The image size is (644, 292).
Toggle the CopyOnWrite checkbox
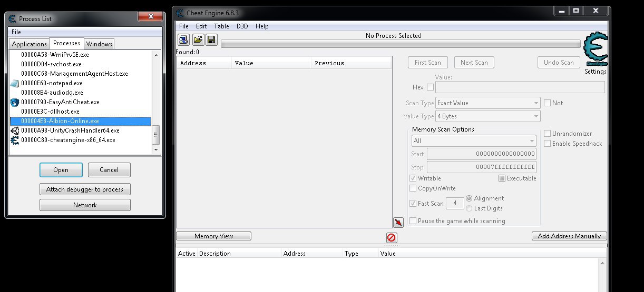(413, 188)
